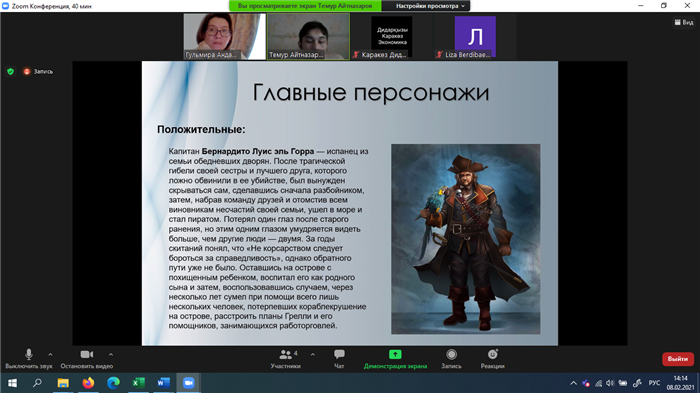Start Демонстрация экрана screen share
The image size is (700, 393).
pos(395,359)
